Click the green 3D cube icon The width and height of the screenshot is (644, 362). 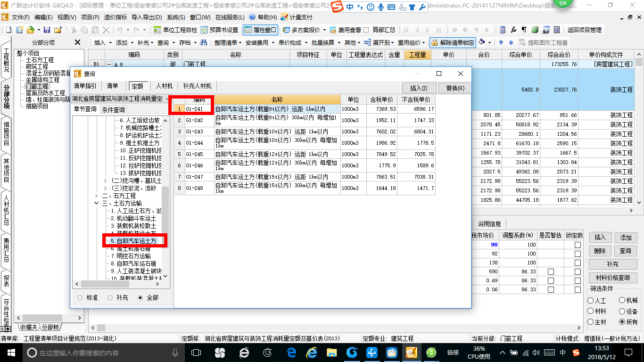(x=535, y=30)
